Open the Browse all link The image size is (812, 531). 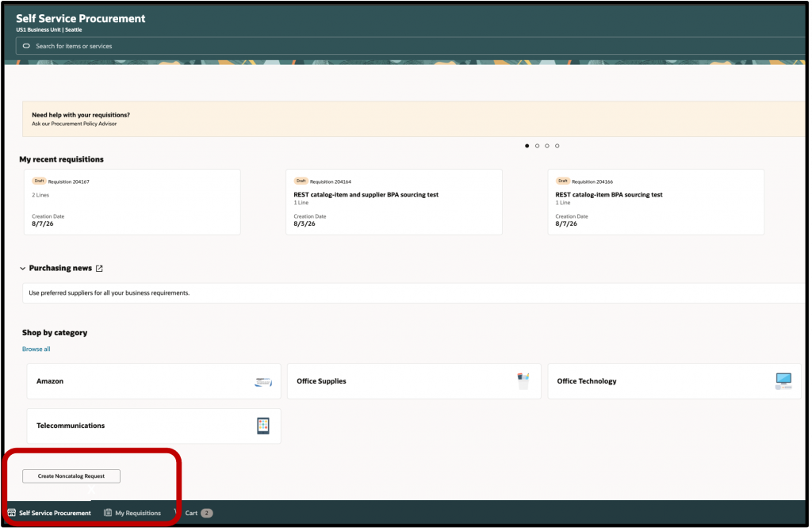pyautogui.click(x=36, y=350)
